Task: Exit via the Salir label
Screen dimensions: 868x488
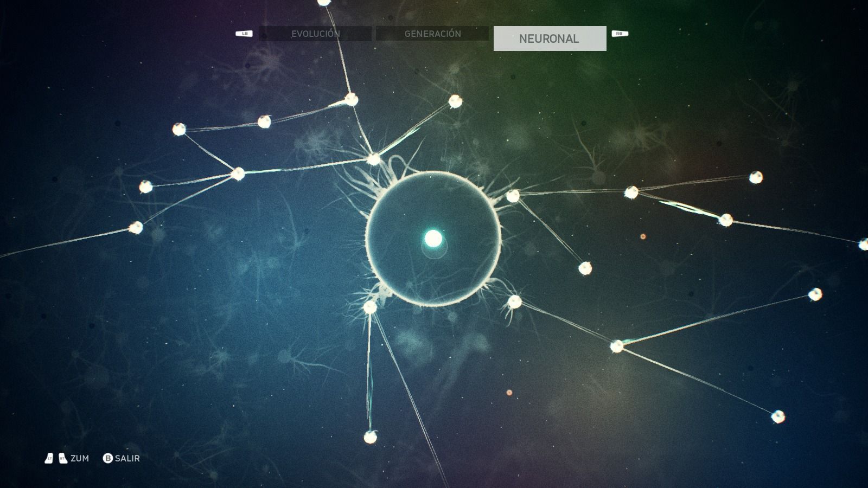Action: [127, 459]
